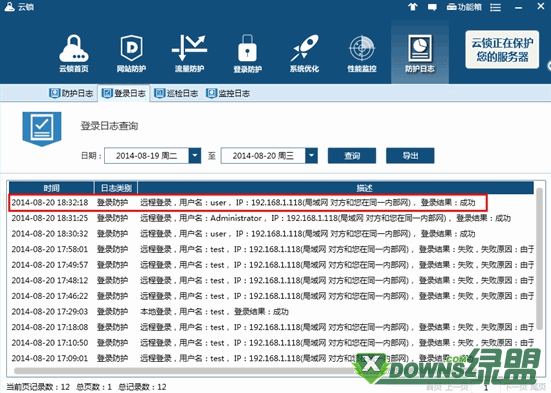Click the 查询 query button
This screenshot has height=393, width=551.
[x=352, y=155]
